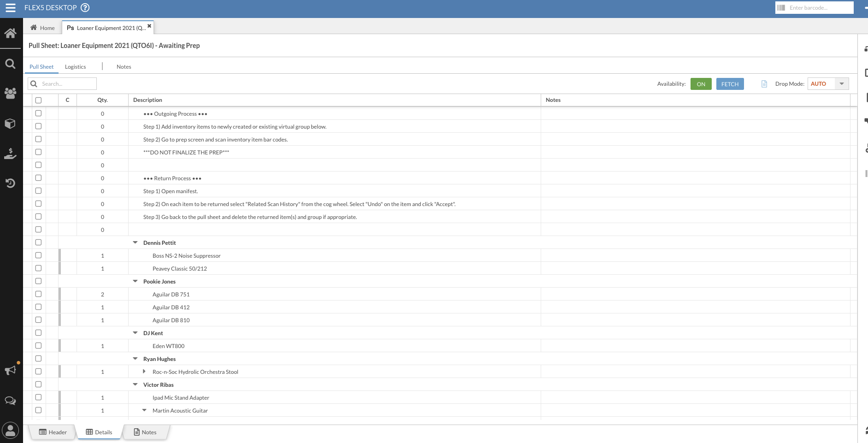Image resolution: width=868 pixels, height=443 pixels.
Task: Collapse the Dennis Pettit group
Action: (x=136, y=242)
